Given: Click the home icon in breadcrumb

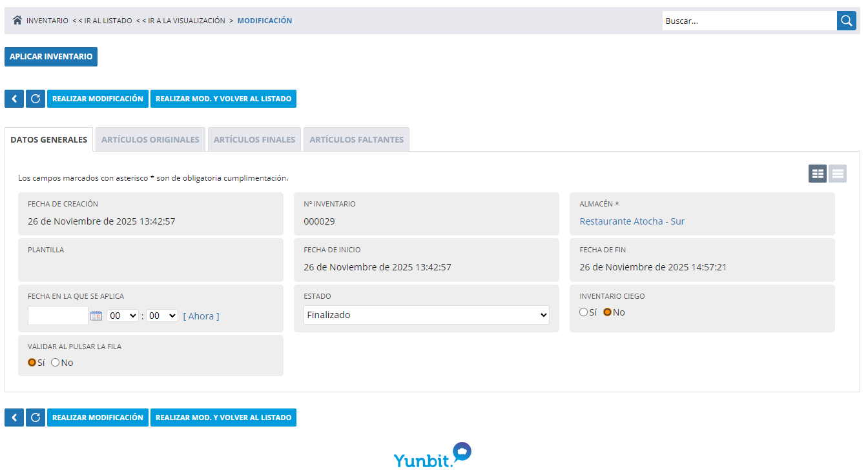Looking at the screenshot, I should pyautogui.click(x=17, y=21).
